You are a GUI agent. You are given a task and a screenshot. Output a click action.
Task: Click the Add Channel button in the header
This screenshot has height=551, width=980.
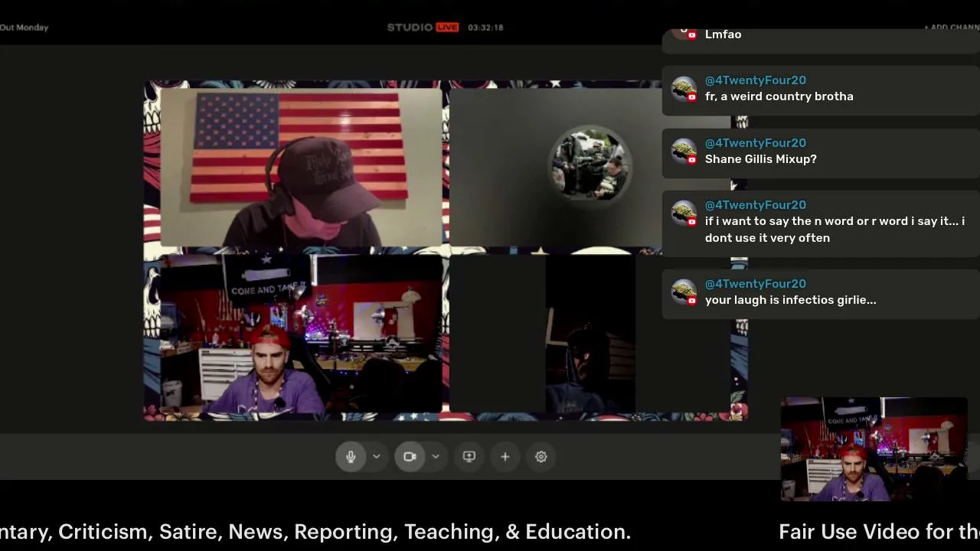coord(952,28)
